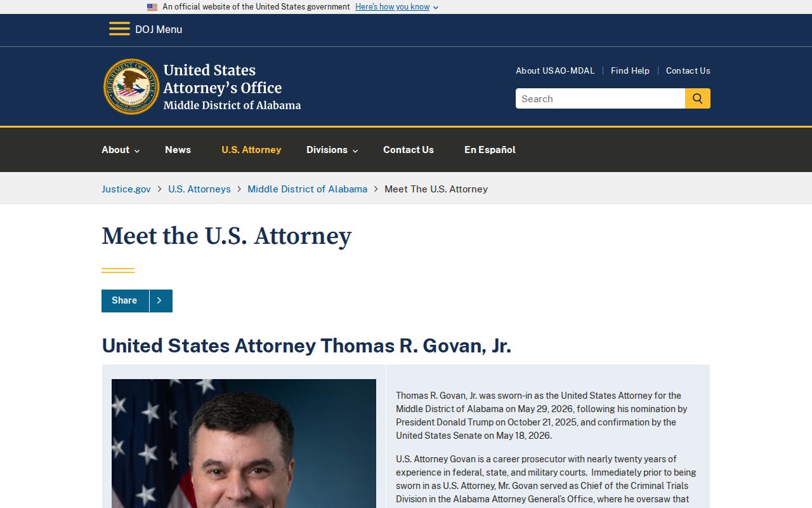Expand "Here's how you know" dropdown
812x508 pixels.
[x=397, y=7]
